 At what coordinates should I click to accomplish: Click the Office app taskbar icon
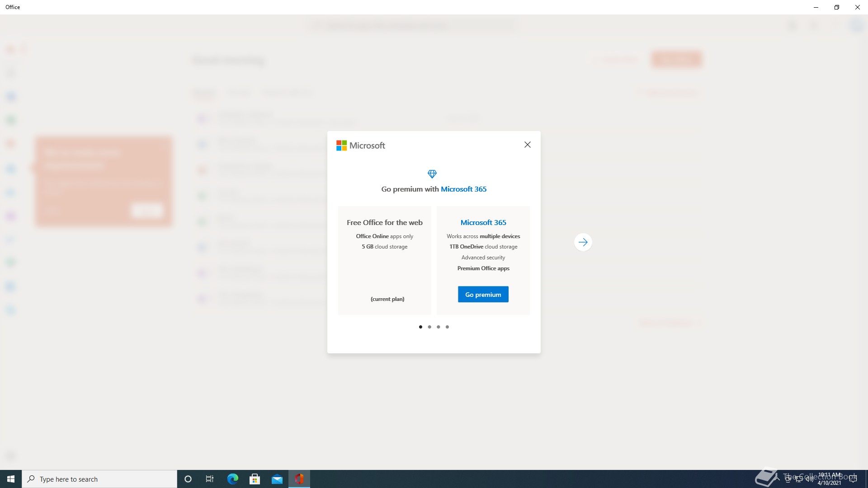tap(299, 479)
